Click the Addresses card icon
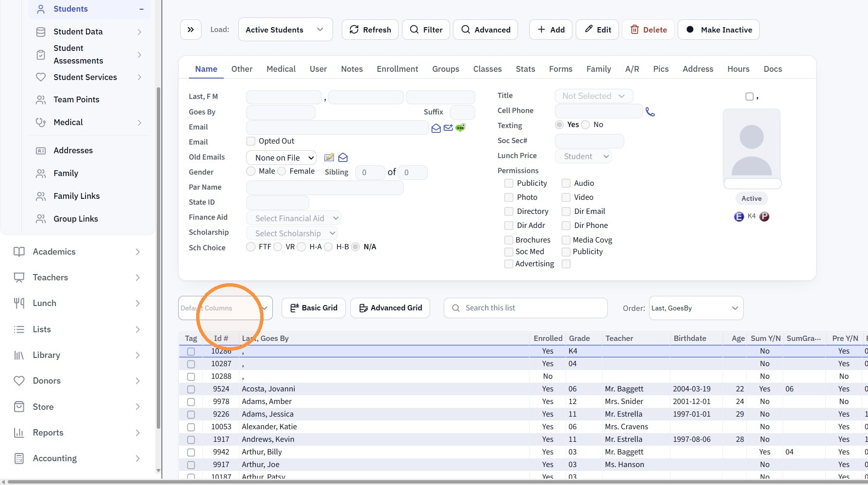 (41, 151)
